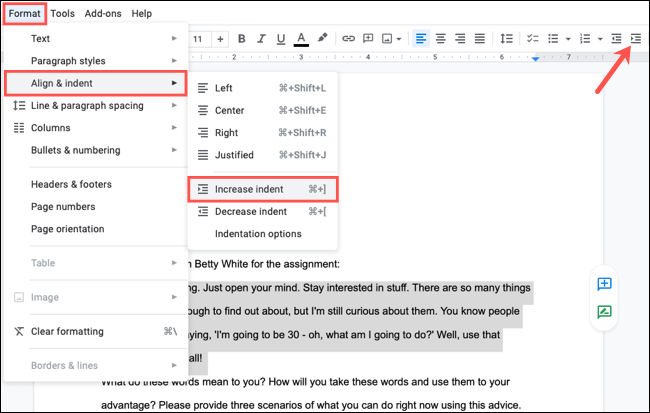Expand the Columns submenu
This screenshot has height=413, width=650.
click(x=95, y=128)
